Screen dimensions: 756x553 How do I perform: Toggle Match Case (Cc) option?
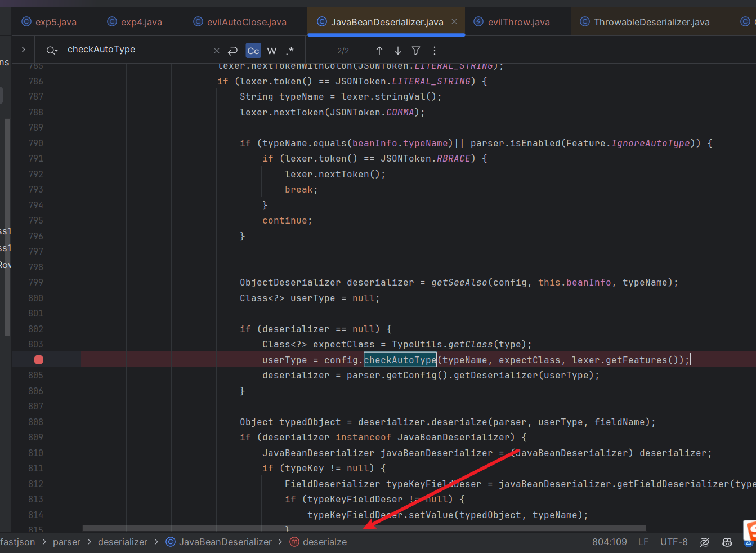pyautogui.click(x=253, y=51)
